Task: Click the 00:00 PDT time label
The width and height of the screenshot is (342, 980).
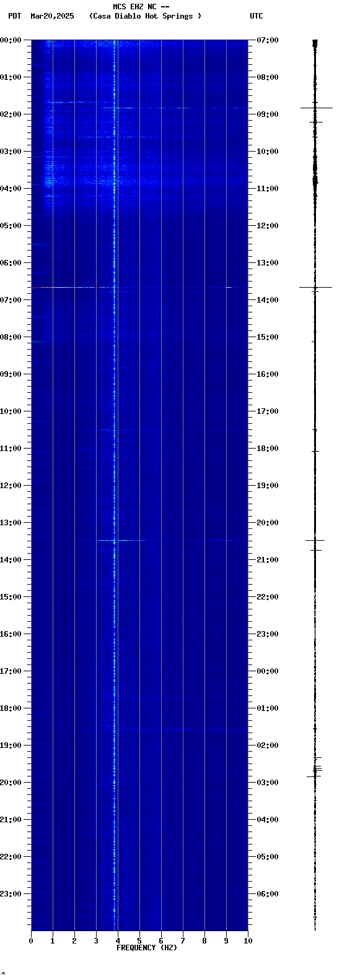Action: 11,40
